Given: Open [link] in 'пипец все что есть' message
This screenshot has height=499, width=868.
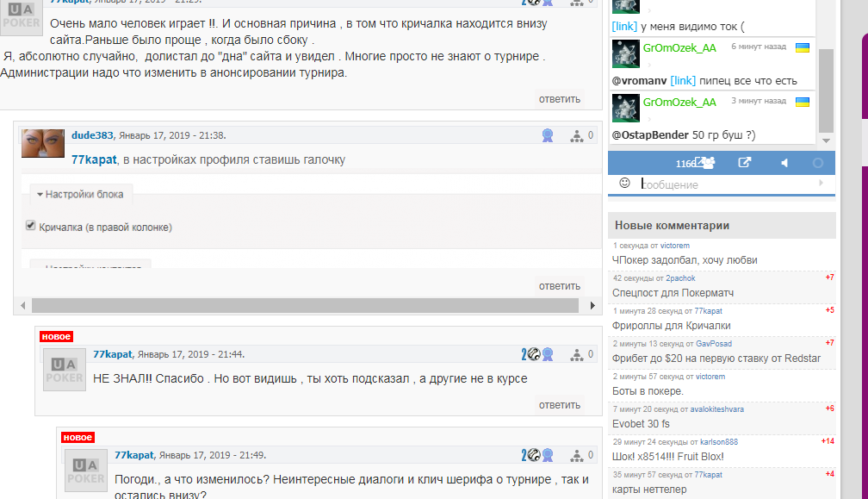Looking at the screenshot, I should click(x=683, y=81).
